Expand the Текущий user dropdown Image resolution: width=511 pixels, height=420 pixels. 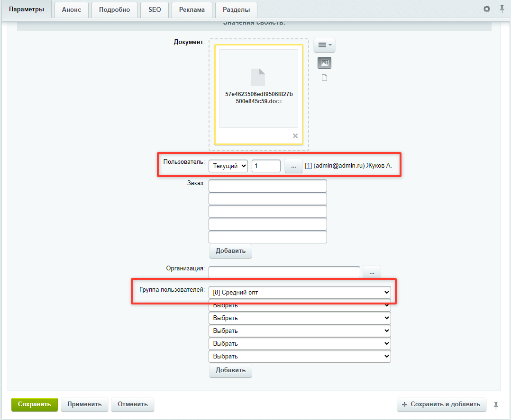pos(228,166)
